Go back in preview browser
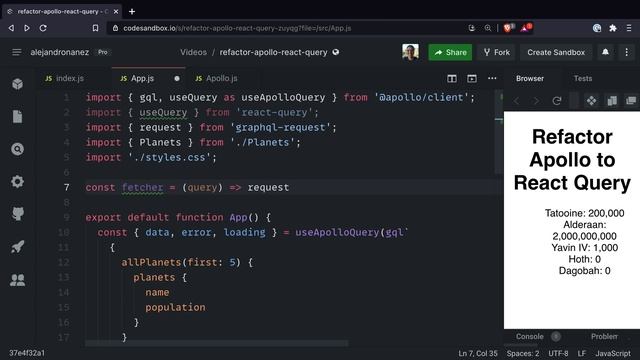This screenshot has width=640, height=360. click(517, 100)
